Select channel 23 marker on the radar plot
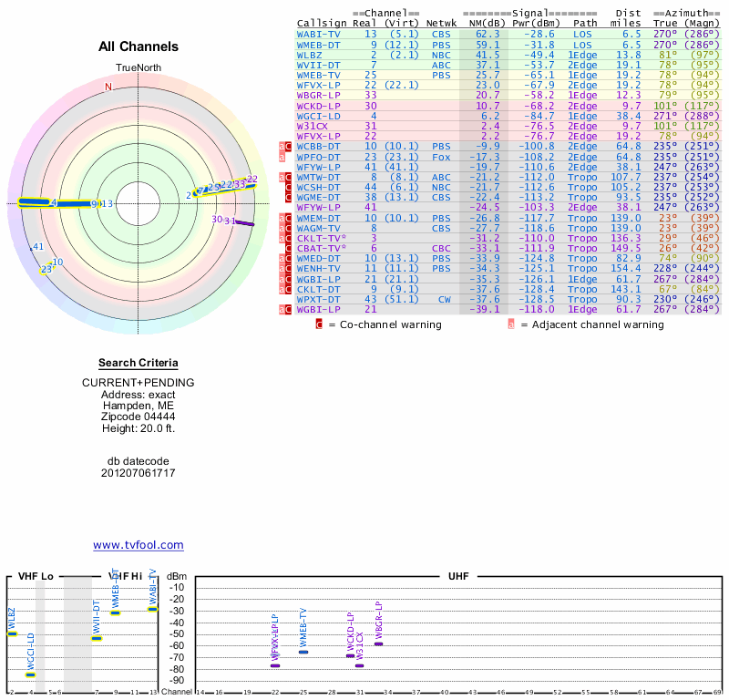The width and height of the screenshot is (729, 700). [x=46, y=269]
